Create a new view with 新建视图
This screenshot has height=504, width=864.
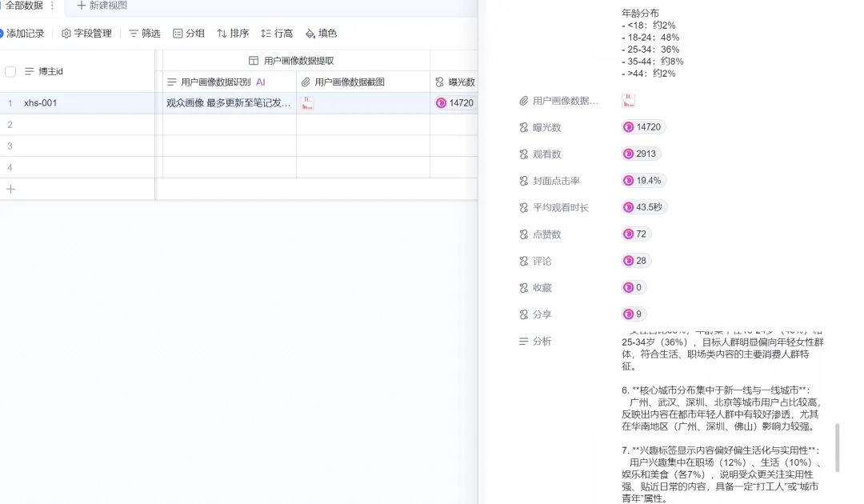102,6
